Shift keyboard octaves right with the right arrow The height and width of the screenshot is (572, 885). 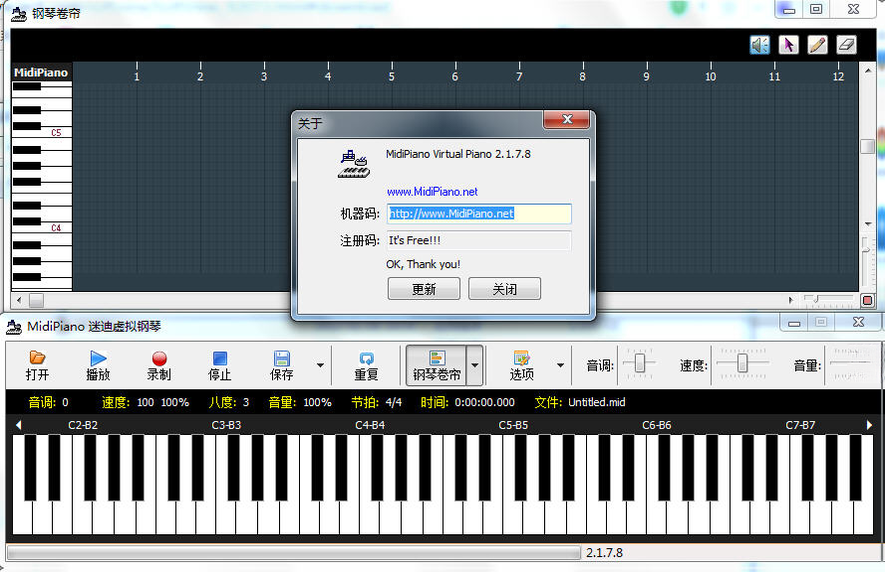coord(869,425)
